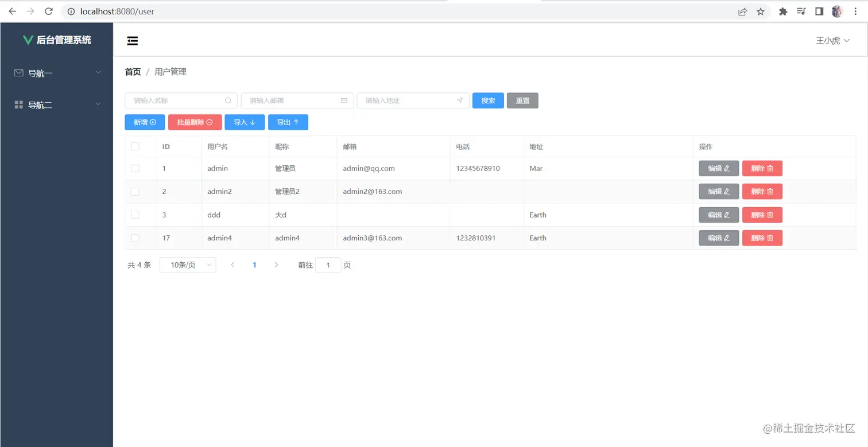Screen dimensions: 868x447
Task: Click the admin@qq.com email cell
Action: tap(369, 169)
